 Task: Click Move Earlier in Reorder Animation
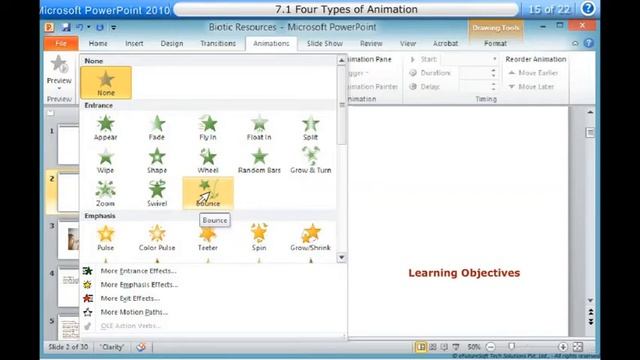pos(533,73)
